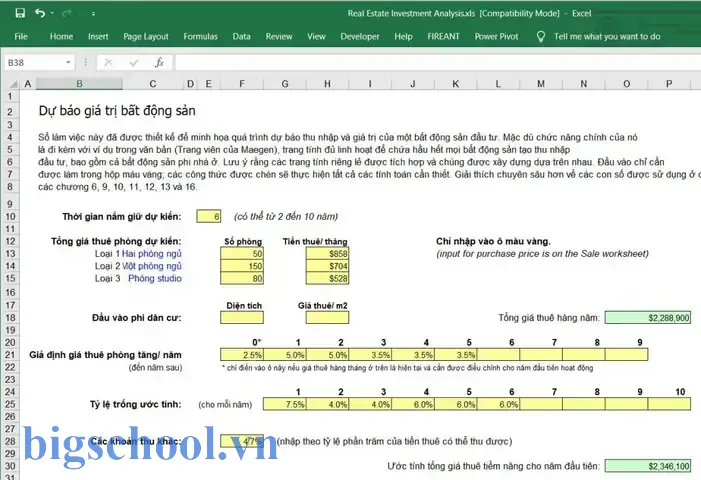Screen dimensions: 701x480
Task: Click the title Dự báo giá trị bất động sản
Action: tap(117, 111)
